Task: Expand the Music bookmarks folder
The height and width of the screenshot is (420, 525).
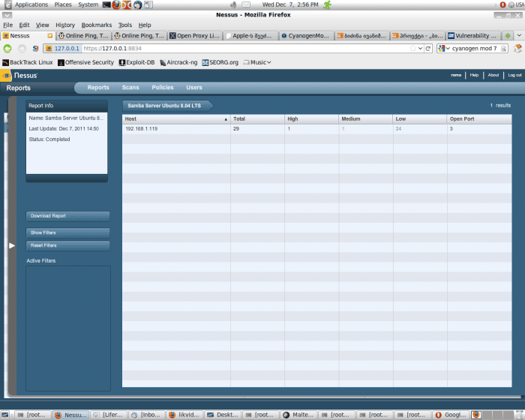Action: click(x=257, y=62)
